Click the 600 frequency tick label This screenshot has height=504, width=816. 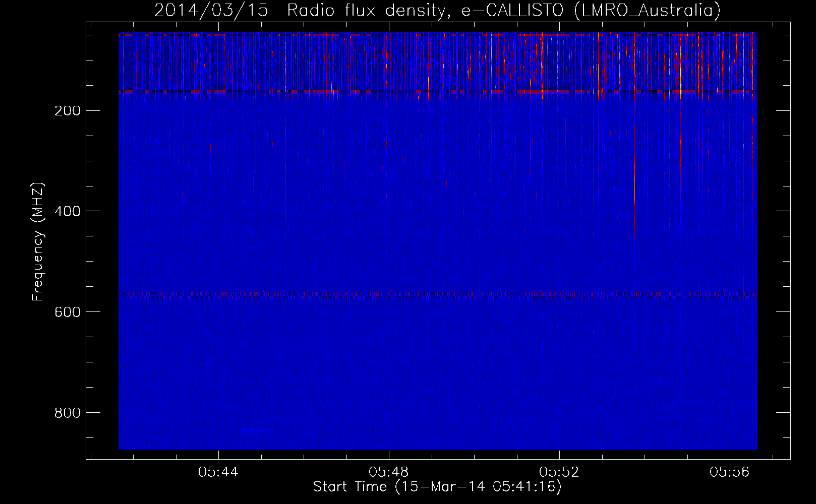pyautogui.click(x=68, y=312)
